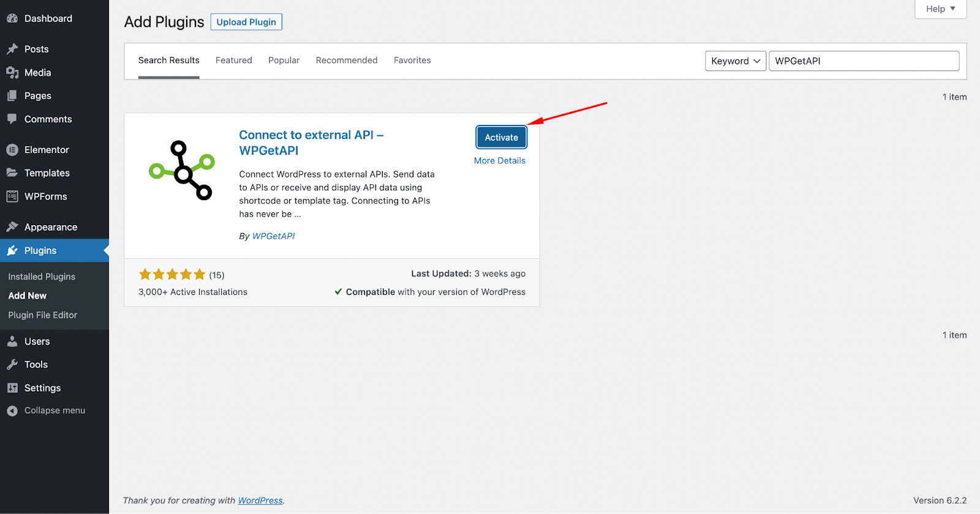This screenshot has width=980, height=514.
Task: Expand the Help panel
Action: click(x=941, y=9)
